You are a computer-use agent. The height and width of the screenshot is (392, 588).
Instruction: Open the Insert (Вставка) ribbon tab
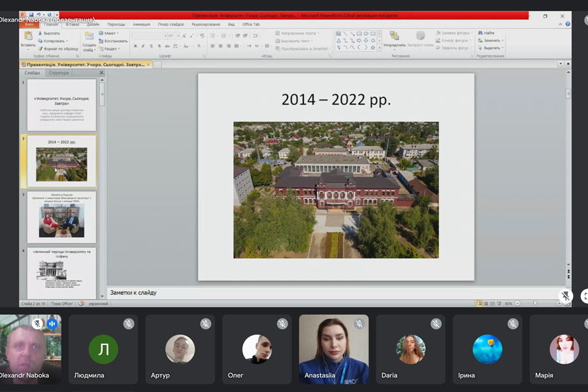pos(73,24)
